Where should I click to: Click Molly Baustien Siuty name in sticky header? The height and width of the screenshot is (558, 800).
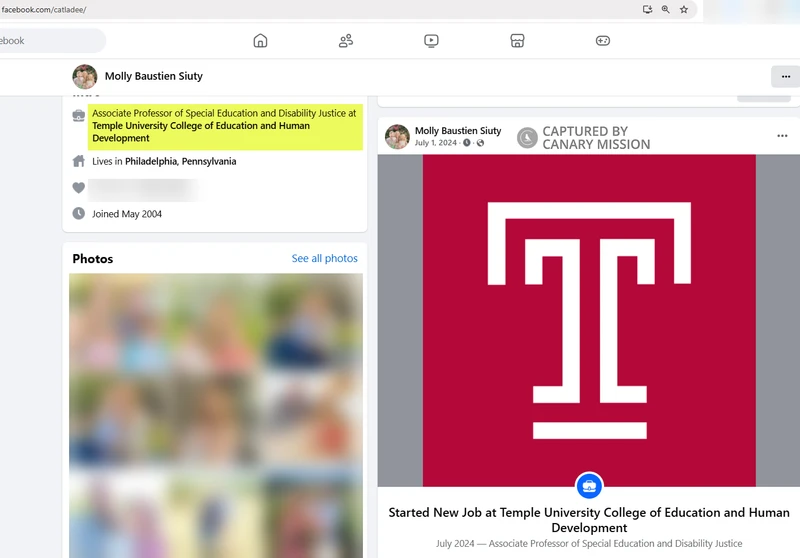pyautogui.click(x=154, y=76)
